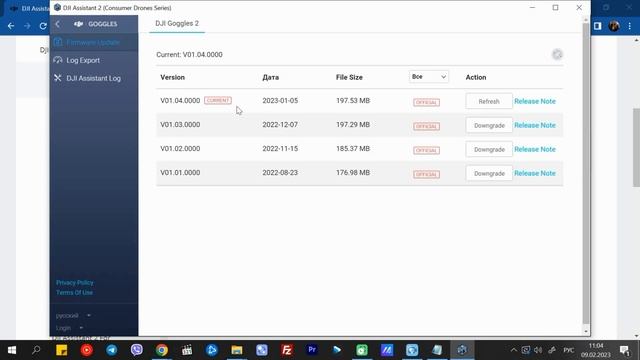This screenshot has height=360, width=640.
Task: Open the red round app on the taskbar
Action: [x=87, y=350]
